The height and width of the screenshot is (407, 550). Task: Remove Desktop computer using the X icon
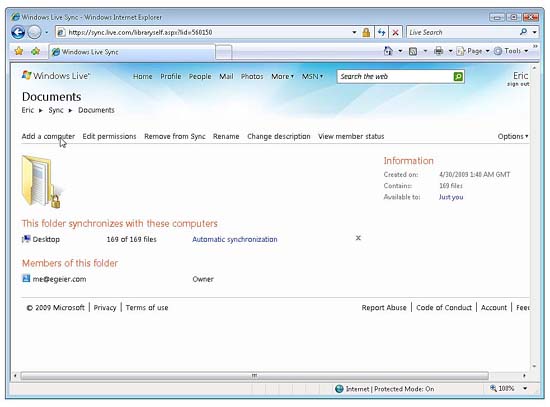(358, 238)
